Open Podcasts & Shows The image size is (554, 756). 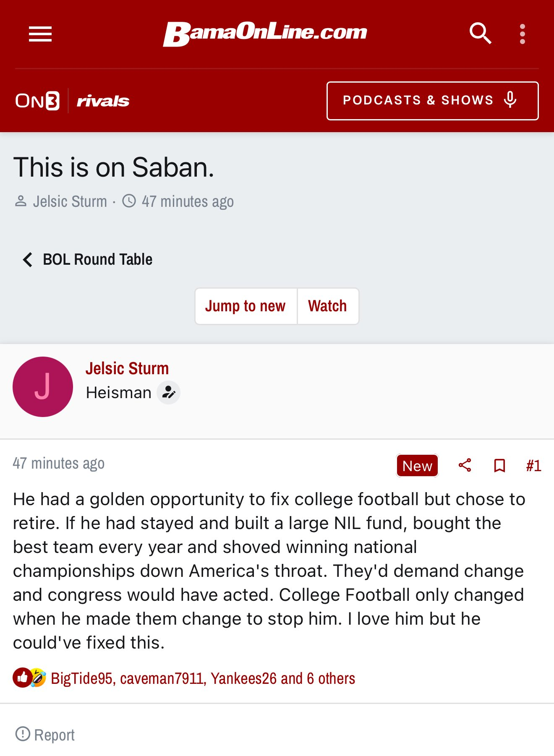pos(432,101)
